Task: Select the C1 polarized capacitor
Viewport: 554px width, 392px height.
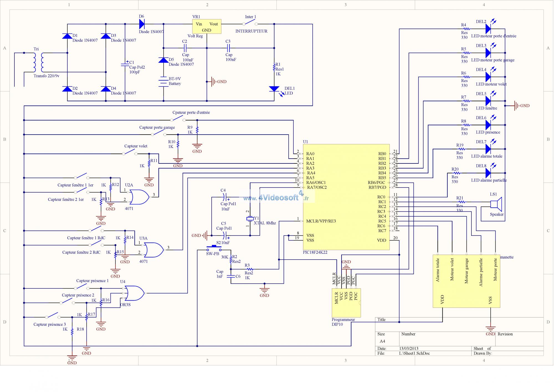Action: (125, 64)
